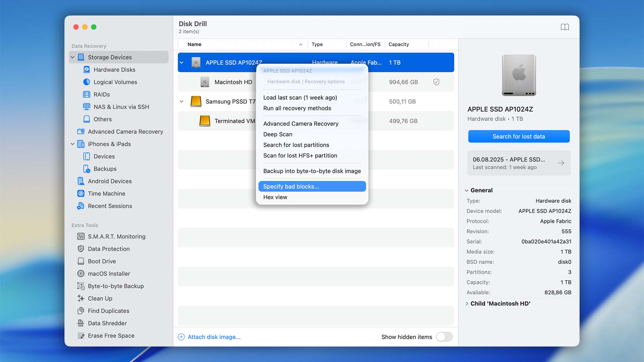This screenshot has height=362, width=644.
Task: Open the 06.08.2025 last scan session card
Action: pos(519,163)
